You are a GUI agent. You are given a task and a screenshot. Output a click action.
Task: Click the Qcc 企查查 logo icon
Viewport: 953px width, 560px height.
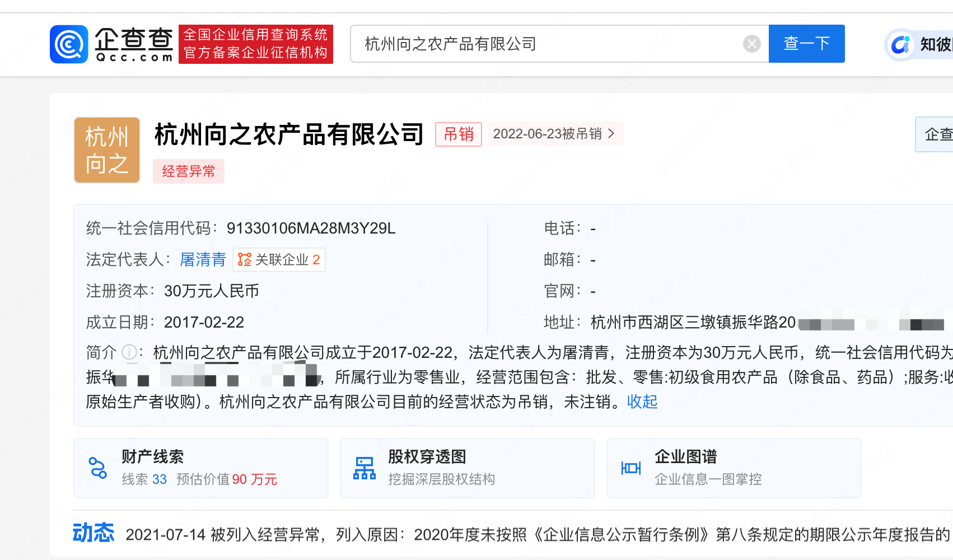[69, 44]
